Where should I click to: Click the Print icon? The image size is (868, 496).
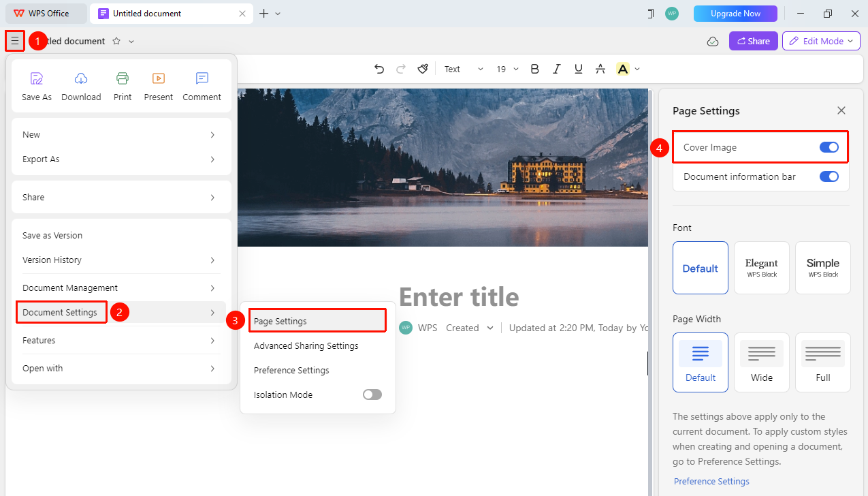tap(123, 78)
